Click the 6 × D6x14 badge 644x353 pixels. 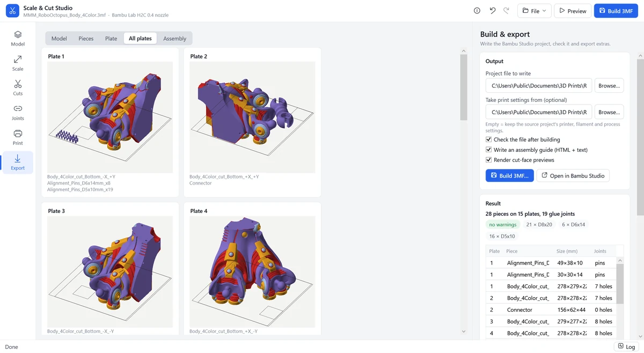[x=573, y=225]
